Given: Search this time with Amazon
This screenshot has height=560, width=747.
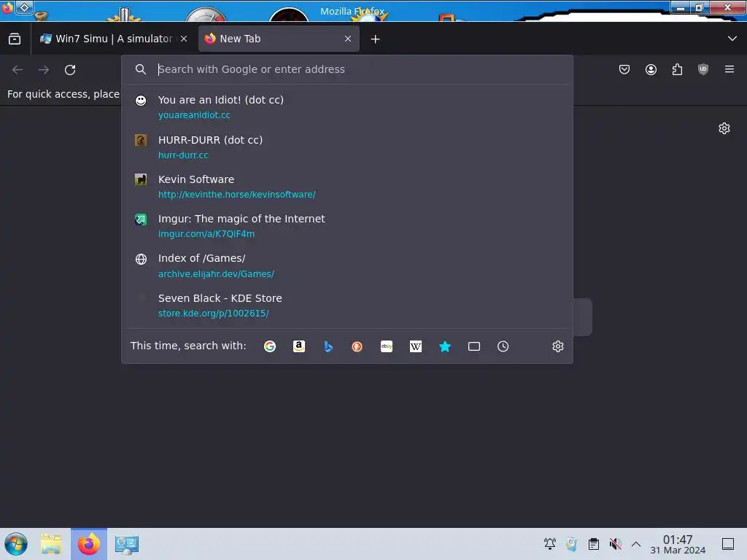Looking at the screenshot, I should 298,346.
